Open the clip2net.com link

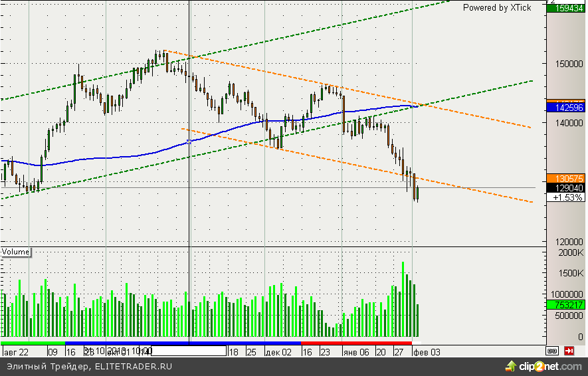pos(549,366)
